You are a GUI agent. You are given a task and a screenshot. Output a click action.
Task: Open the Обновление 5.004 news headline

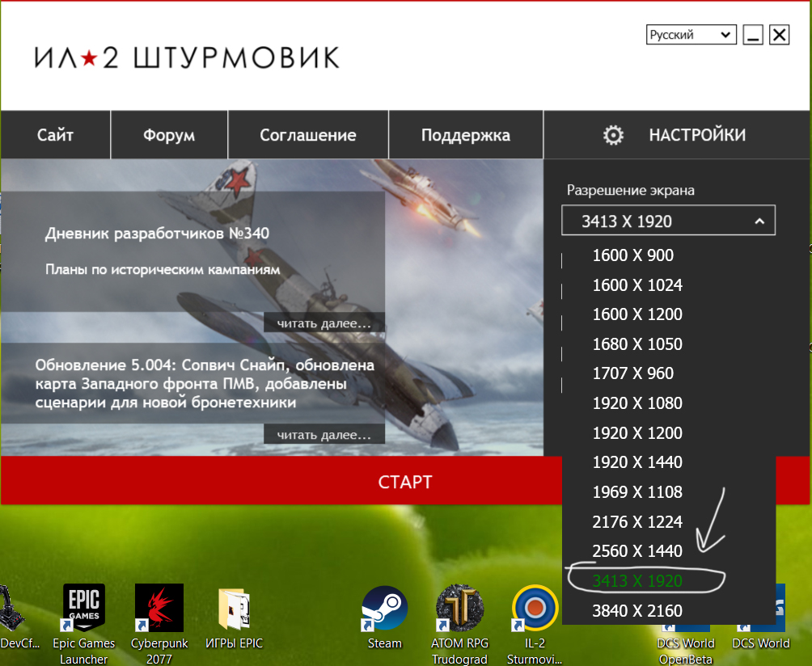pyautogui.click(x=205, y=383)
